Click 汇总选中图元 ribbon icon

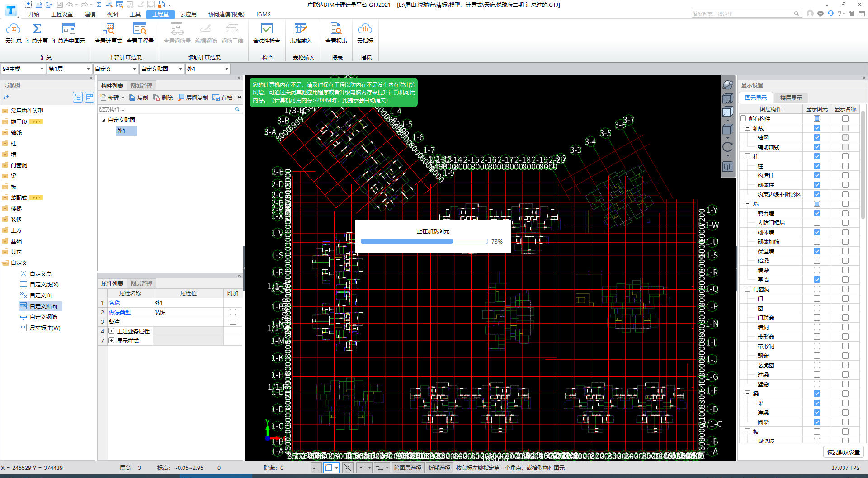coord(69,33)
